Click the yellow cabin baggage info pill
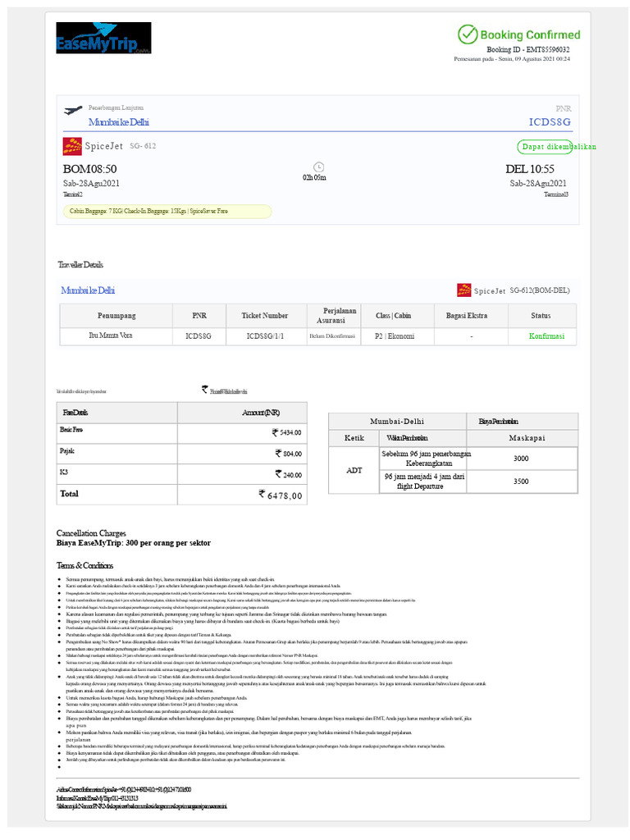Viewport: 630px width, 840px height. tap(167, 212)
